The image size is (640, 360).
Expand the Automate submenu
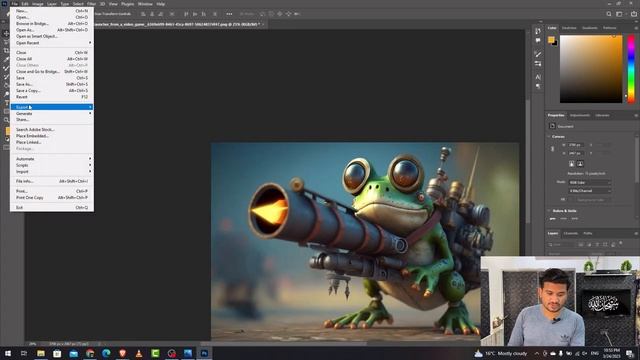pos(52,159)
